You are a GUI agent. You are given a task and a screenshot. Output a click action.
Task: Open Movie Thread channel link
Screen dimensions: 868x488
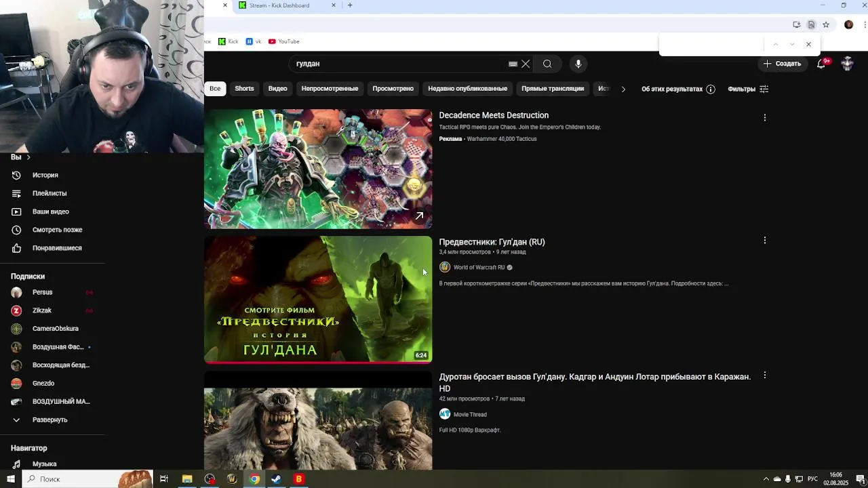point(470,415)
